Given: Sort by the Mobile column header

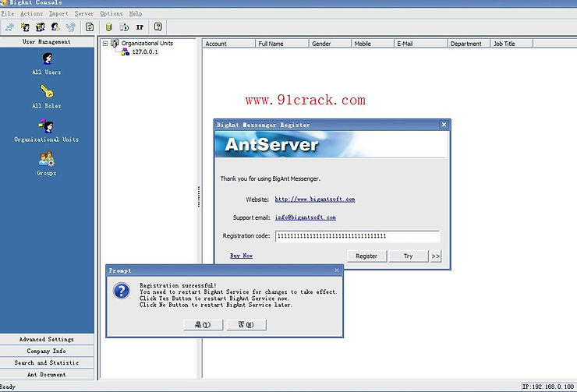Looking at the screenshot, I should coord(373,44).
